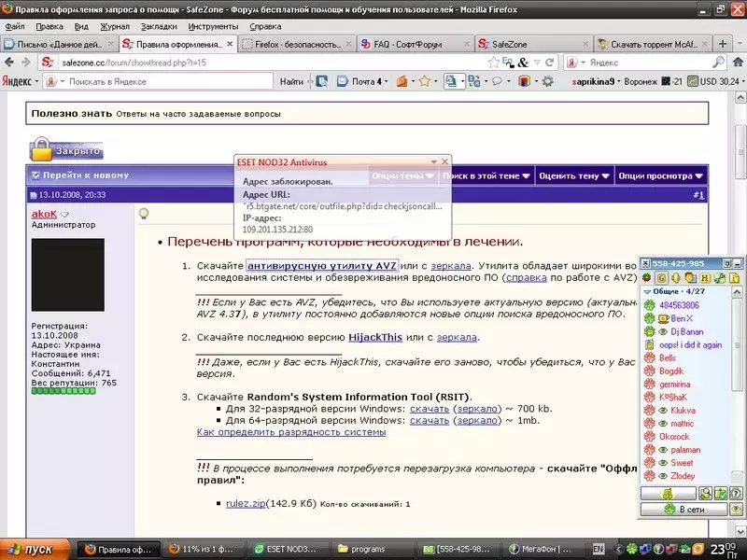Click the ICQ toolbar 'G' groups icon
The height and width of the screenshot is (560, 747).
click(661, 278)
